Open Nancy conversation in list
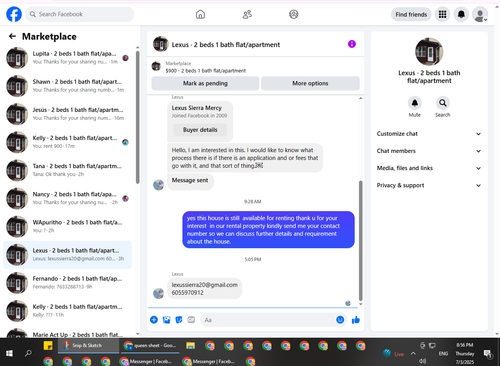The height and width of the screenshot is (366, 500). coord(67,198)
